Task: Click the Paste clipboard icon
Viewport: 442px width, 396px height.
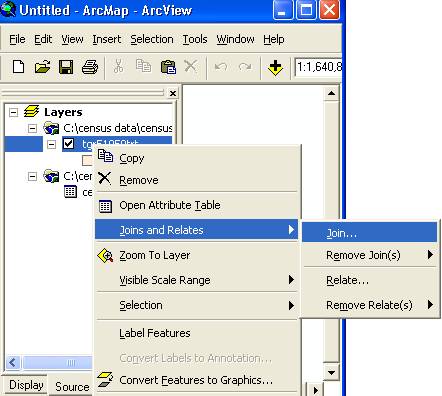Action: click(168, 67)
